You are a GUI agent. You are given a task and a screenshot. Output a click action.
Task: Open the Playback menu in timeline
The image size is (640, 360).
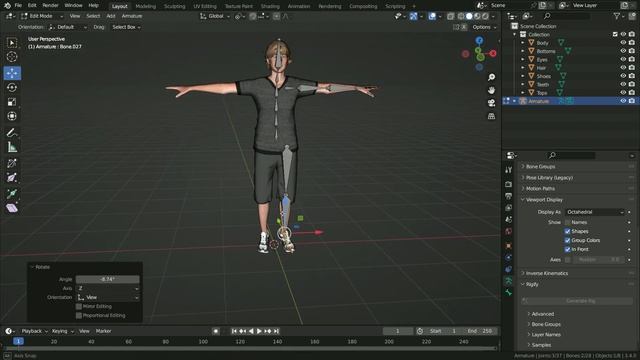pyautogui.click(x=34, y=331)
